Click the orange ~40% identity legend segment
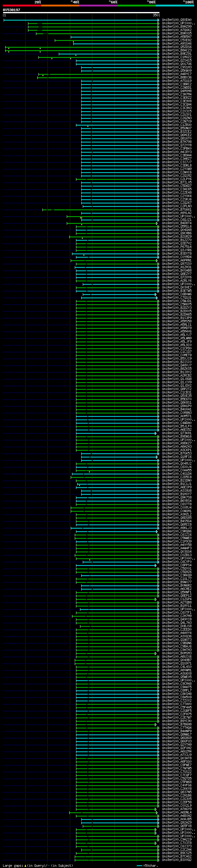This screenshot has width=197, height=868. [60, 6]
